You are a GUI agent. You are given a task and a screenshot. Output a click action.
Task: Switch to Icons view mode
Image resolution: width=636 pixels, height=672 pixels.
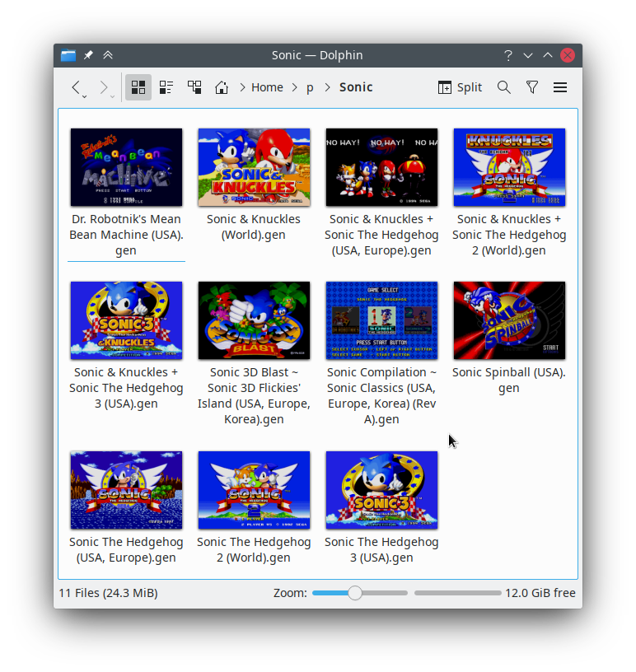pyautogui.click(x=138, y=87)
